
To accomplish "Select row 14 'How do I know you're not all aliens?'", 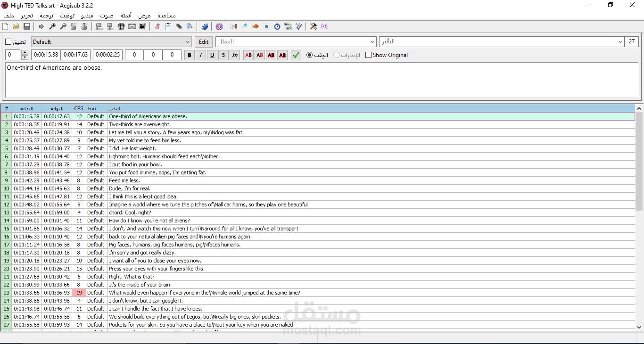I will pos(318,221).
